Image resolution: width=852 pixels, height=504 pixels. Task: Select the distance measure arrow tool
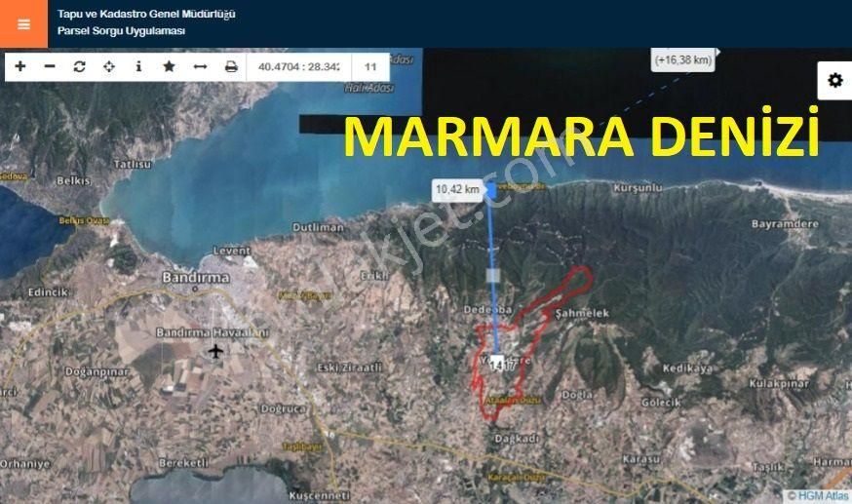point(200,66)
